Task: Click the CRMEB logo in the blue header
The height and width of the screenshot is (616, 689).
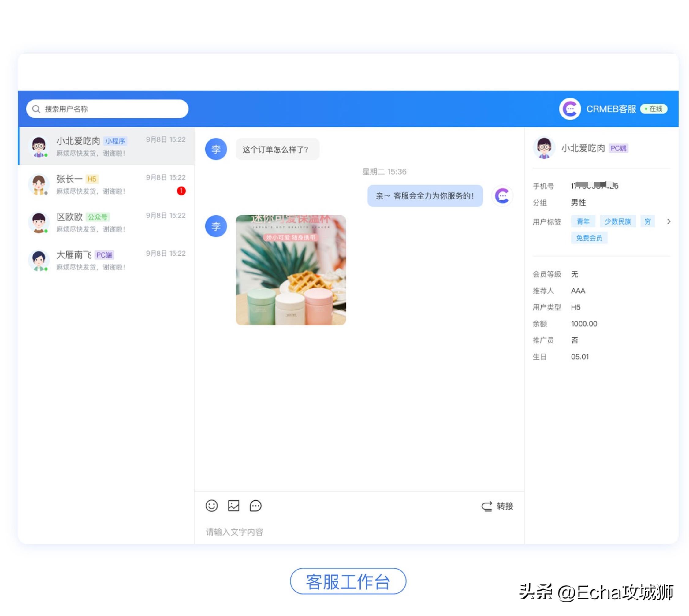Action: click(571, 109)
